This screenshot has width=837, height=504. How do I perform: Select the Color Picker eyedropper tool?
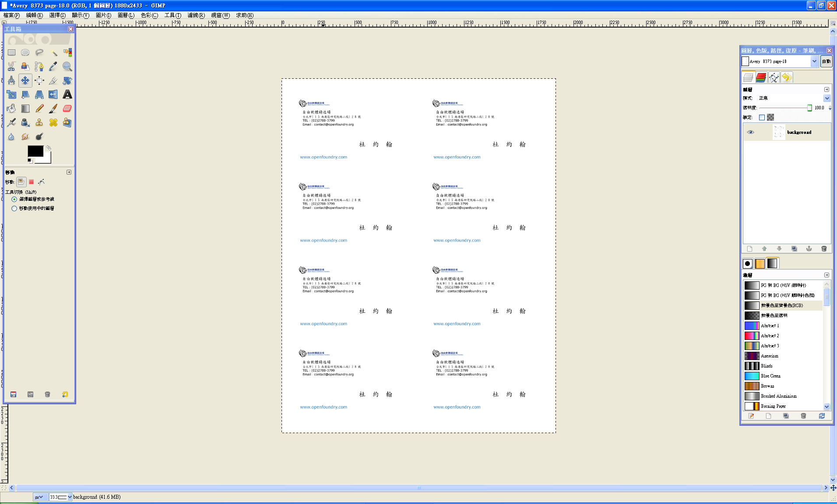(x=53, y=66)
